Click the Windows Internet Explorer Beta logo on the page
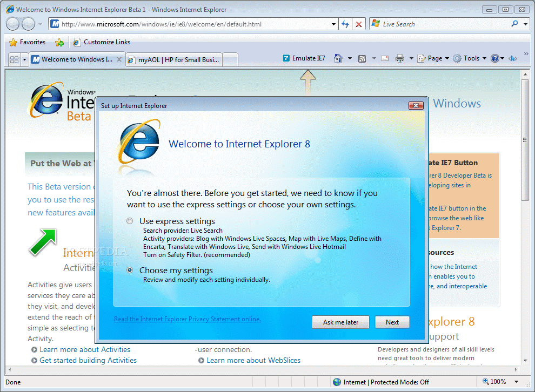This screenshot has height=392, width=535. click(x=62, y=101)
